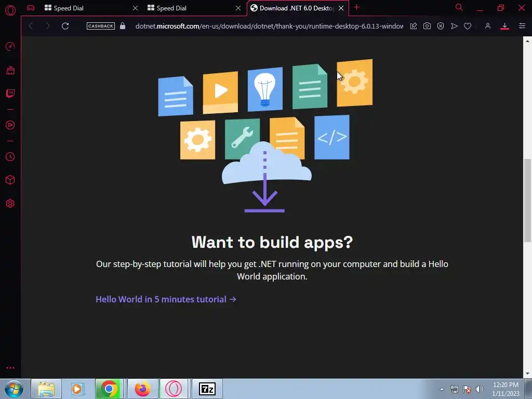Image resolution: width=532 pixels, height=399 pixels.
Task: Open sidebar setup three dots
Action: point(10,368)
